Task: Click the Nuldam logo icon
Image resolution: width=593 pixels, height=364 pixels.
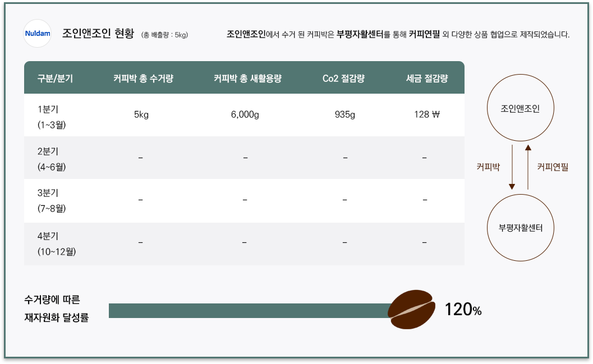Action: tap(37, 33)
